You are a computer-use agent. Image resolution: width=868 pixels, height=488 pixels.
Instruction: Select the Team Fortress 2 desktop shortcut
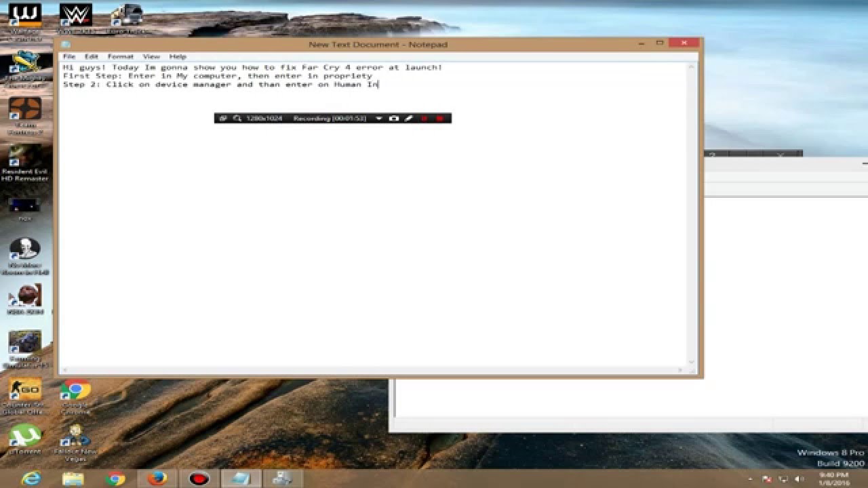tap(25, 117)
